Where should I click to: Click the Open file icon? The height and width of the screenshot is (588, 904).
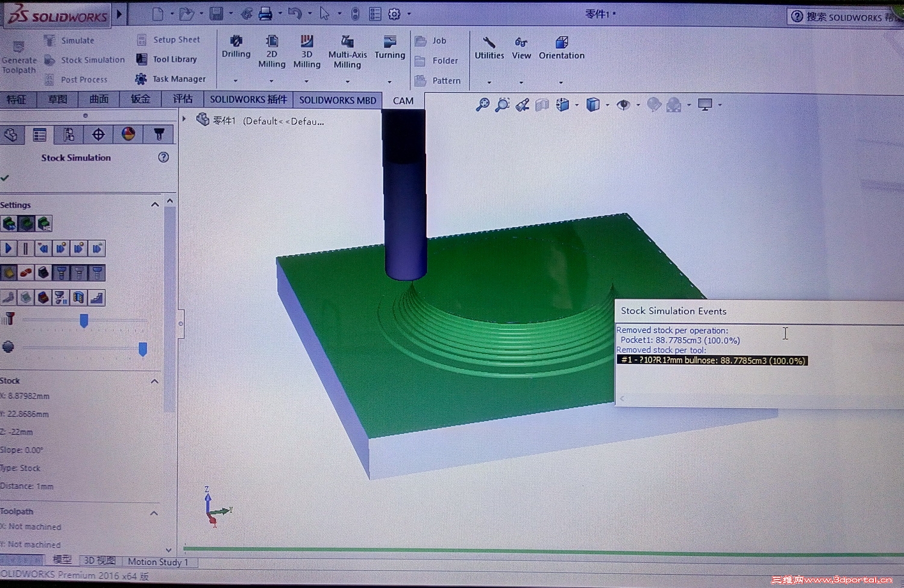(x=186, y=13)
